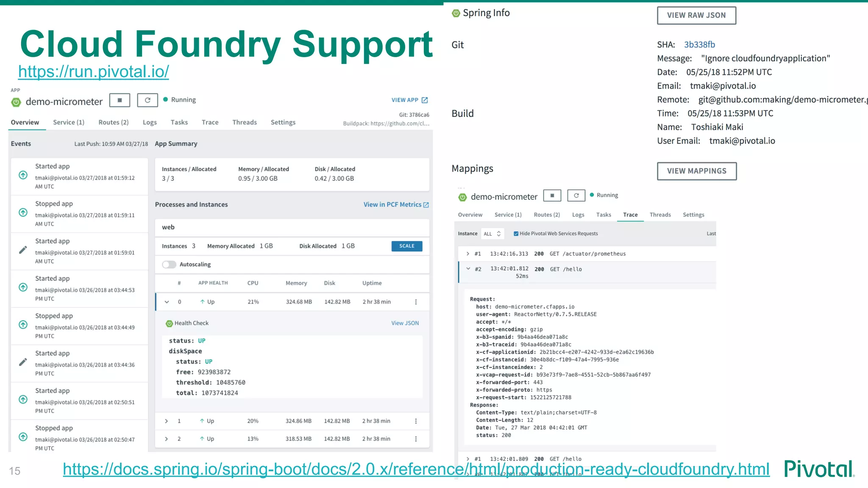The image size is (868, 488).
Task: Select the Trace tab in right panel
Action: (x=630, y=215)
